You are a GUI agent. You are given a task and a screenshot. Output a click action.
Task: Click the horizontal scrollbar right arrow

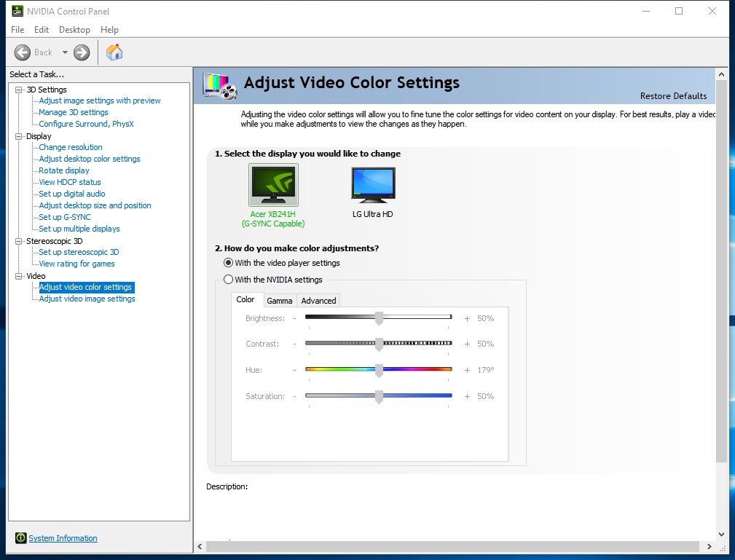point(710,546)
